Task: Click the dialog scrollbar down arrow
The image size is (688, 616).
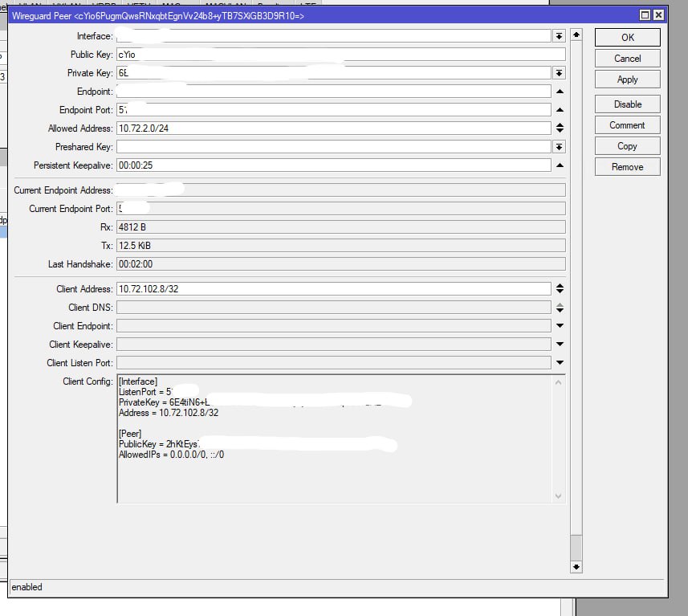Action: coord(576,567)
